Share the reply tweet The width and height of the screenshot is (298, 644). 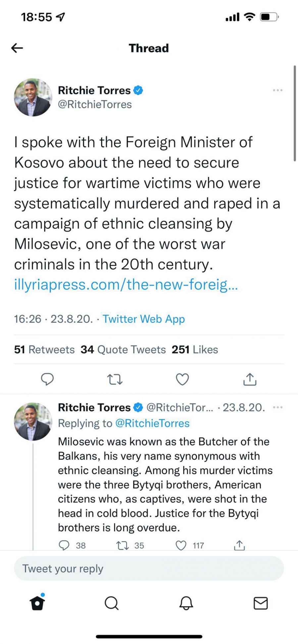[x=239, y=545]
